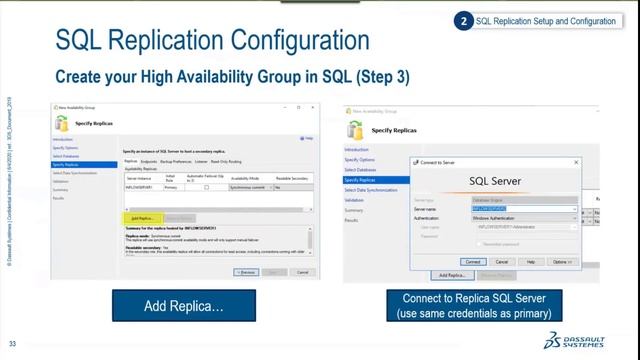Image resolution: width=640 pixels, height=360 pixels.
Task: Toggle the Remember password checkbox
Action: click(x=479, y=244)
